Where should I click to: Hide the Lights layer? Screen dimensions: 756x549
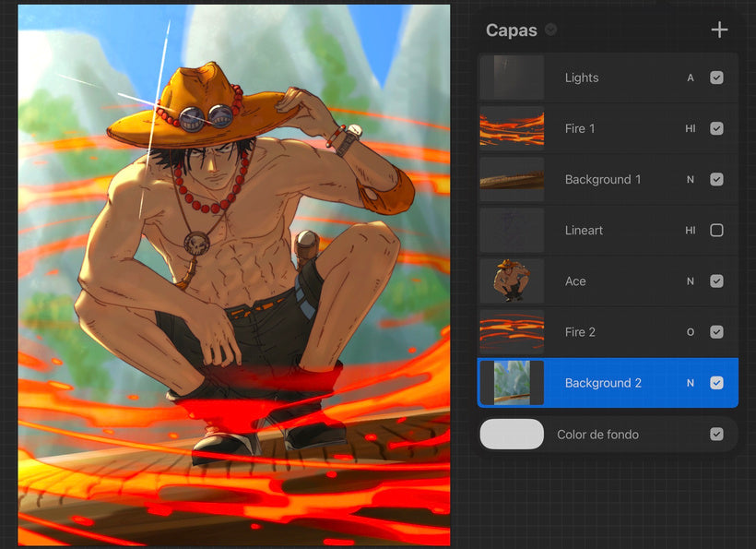tap(716, 78)
